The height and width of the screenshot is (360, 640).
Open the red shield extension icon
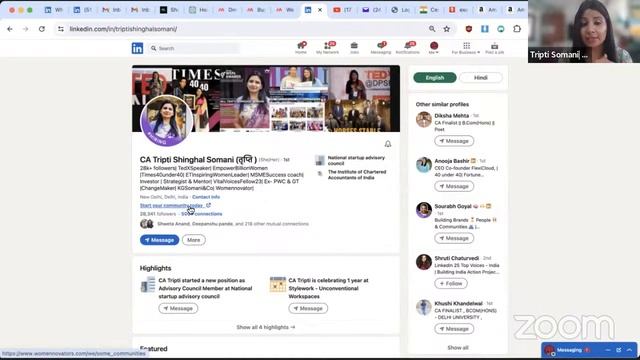tap(469, 29)
